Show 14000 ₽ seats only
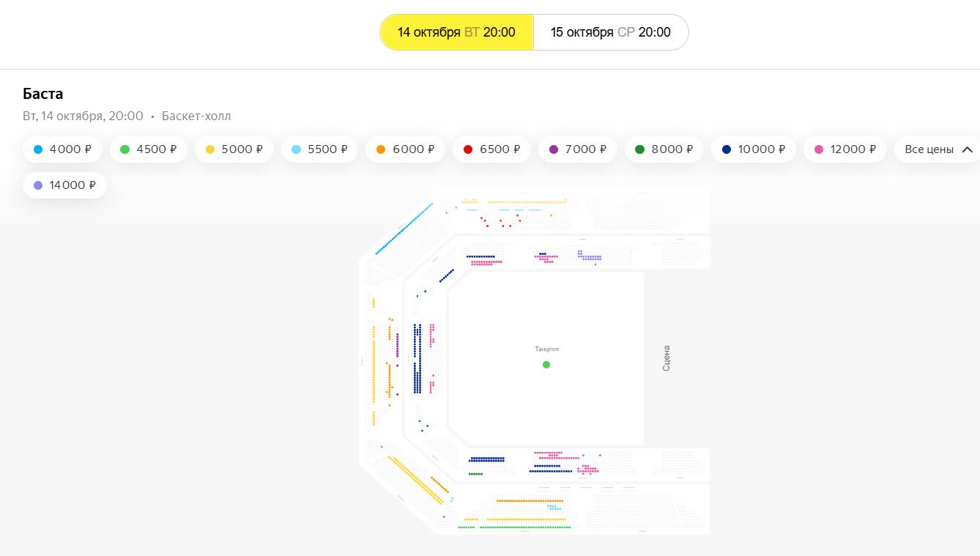Image resolution: width=980 pixels, height=556 pixels. click(64, 185)
